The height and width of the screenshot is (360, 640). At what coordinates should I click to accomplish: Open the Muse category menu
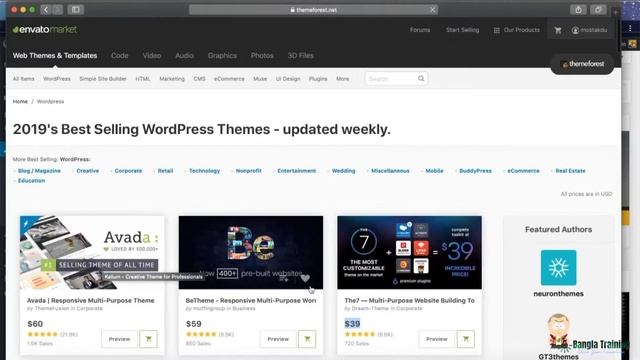(x=260, y=79)
